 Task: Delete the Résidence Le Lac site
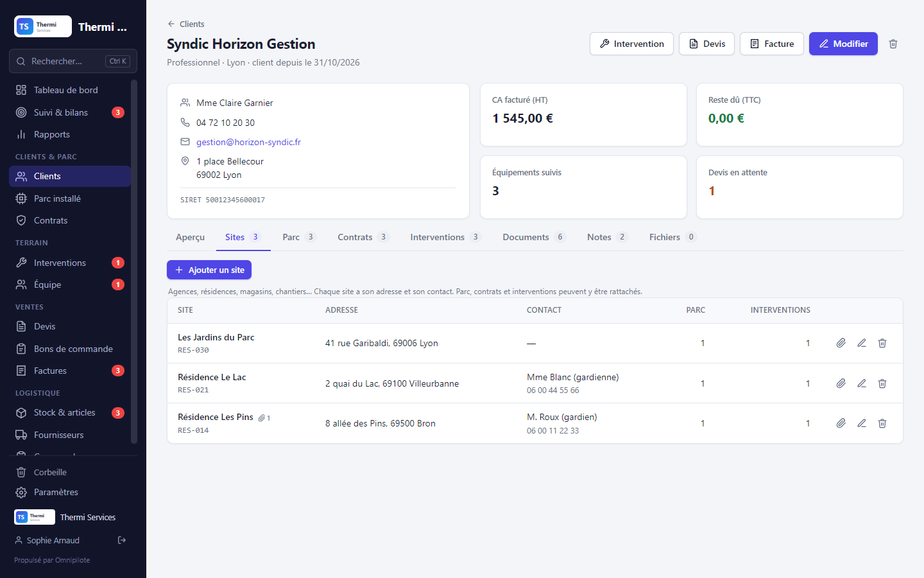coord(882,383)
